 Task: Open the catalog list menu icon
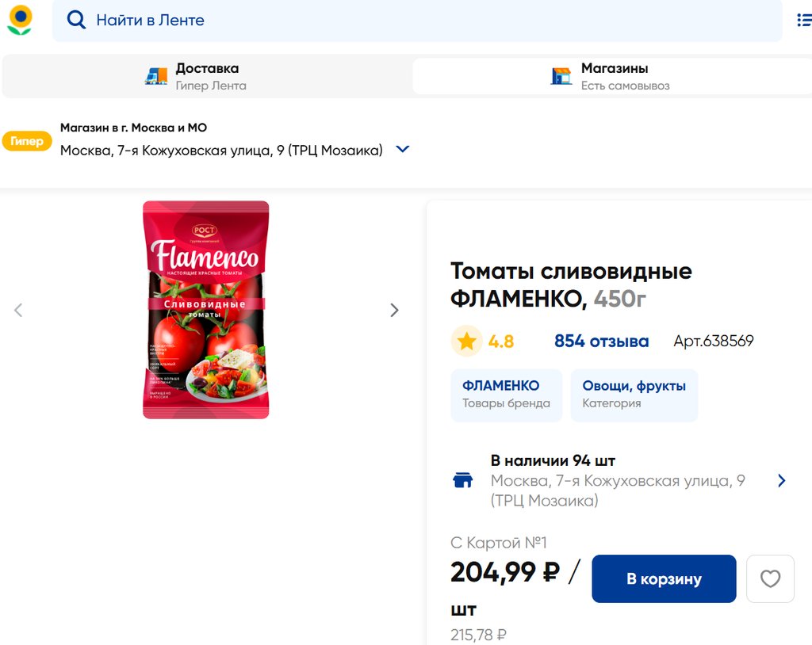pyautogui.click(x=803, y=21)
